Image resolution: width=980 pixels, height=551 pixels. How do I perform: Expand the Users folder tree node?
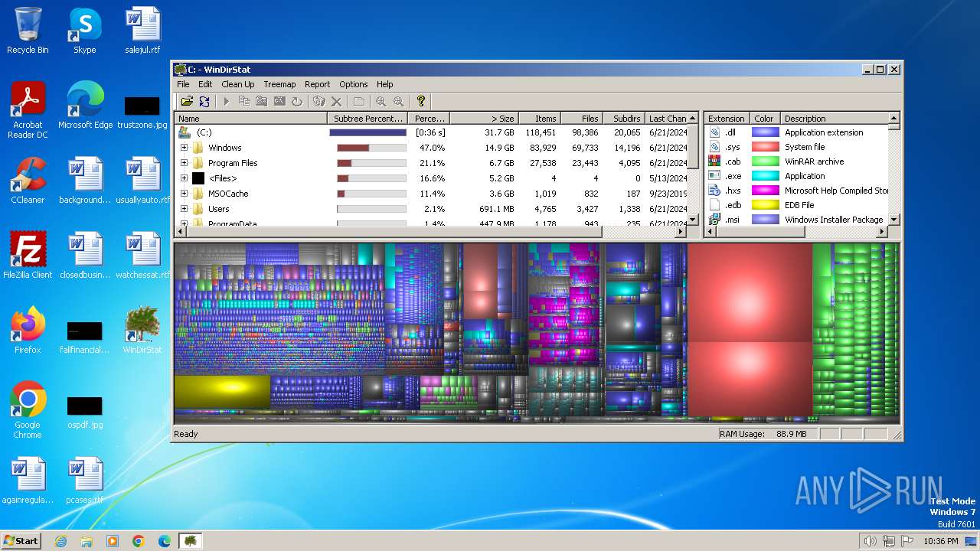coord(184,209)
